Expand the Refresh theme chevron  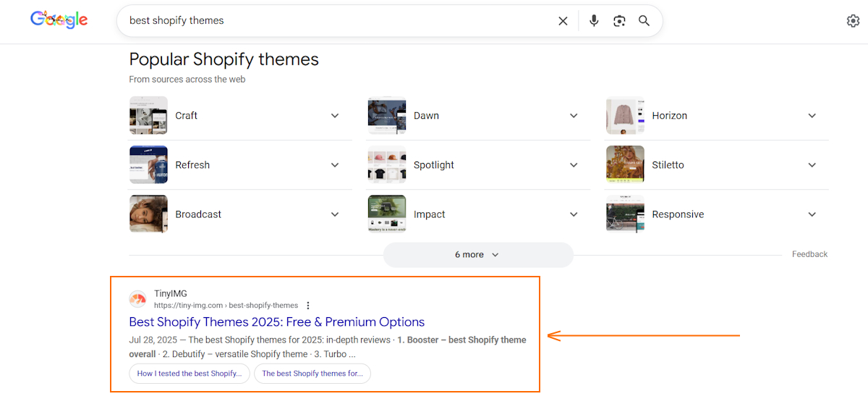click(x=335, y=165)
